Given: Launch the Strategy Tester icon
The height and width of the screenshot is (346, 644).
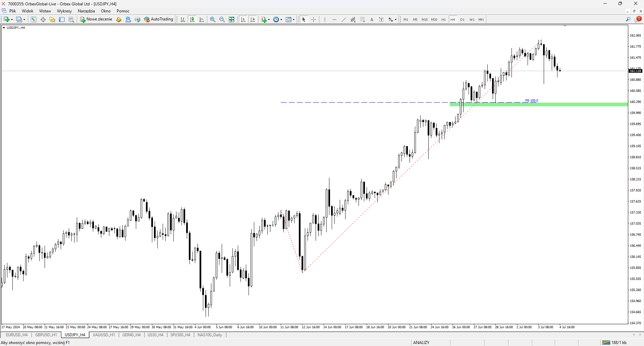Looking at the screenshot, I should [71, 19].
